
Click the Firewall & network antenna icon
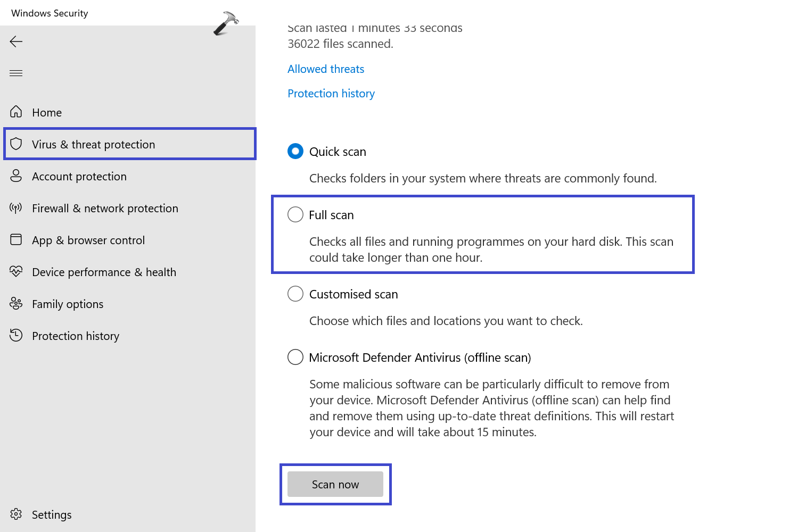(x=16, y=207)
